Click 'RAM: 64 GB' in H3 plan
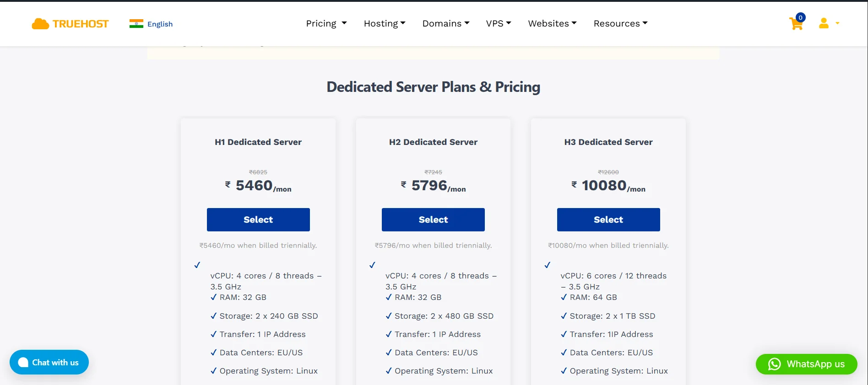The image size is (868, 385). click(x=593, y=297)
